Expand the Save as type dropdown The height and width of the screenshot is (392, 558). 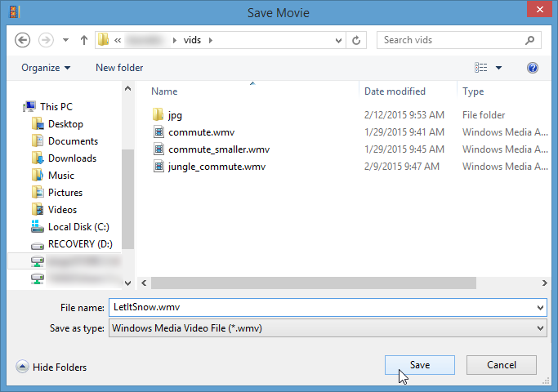pyautogui.click(x=540, y=328)
